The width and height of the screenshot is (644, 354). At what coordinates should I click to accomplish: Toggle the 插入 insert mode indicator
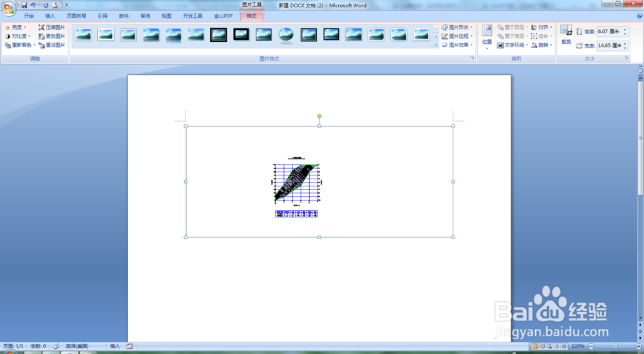click(115, 346)
